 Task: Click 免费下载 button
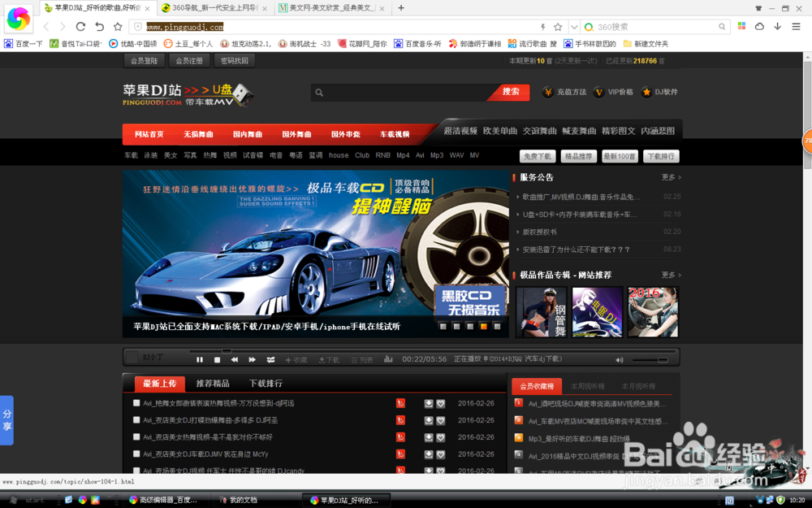coord(538,156)
